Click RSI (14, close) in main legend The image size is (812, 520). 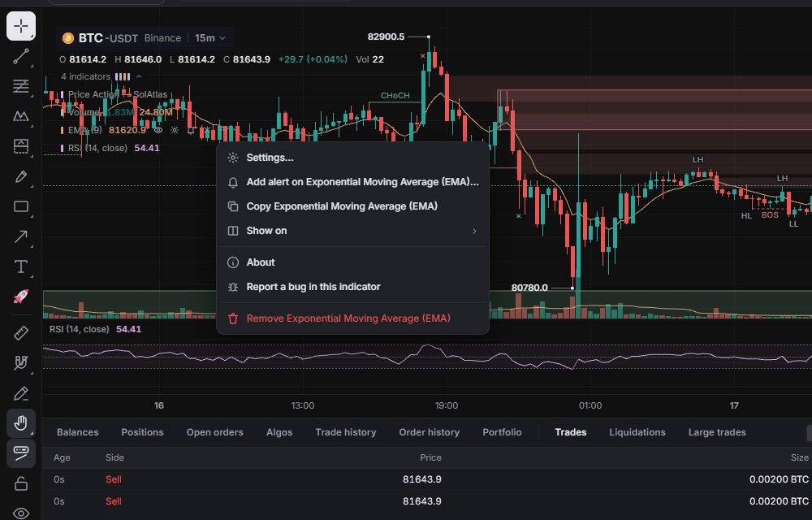tap(97, 148)
